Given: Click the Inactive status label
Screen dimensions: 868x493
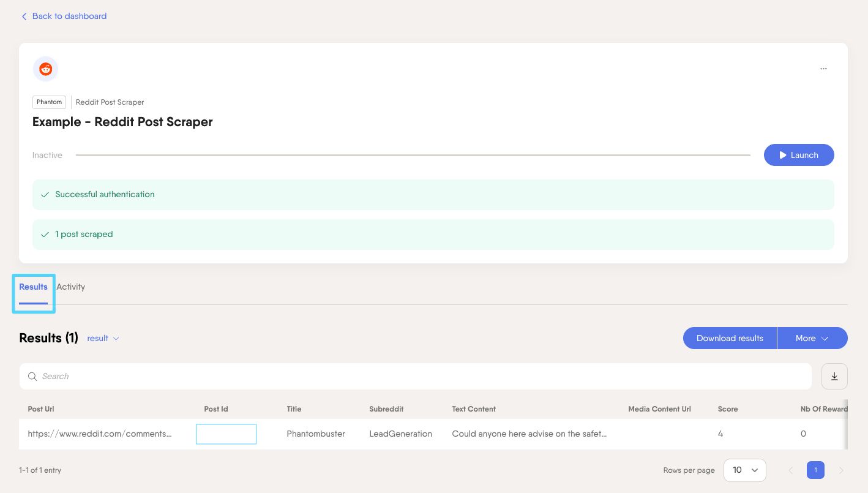Looking at the screenshot, I should pos(47,155).
